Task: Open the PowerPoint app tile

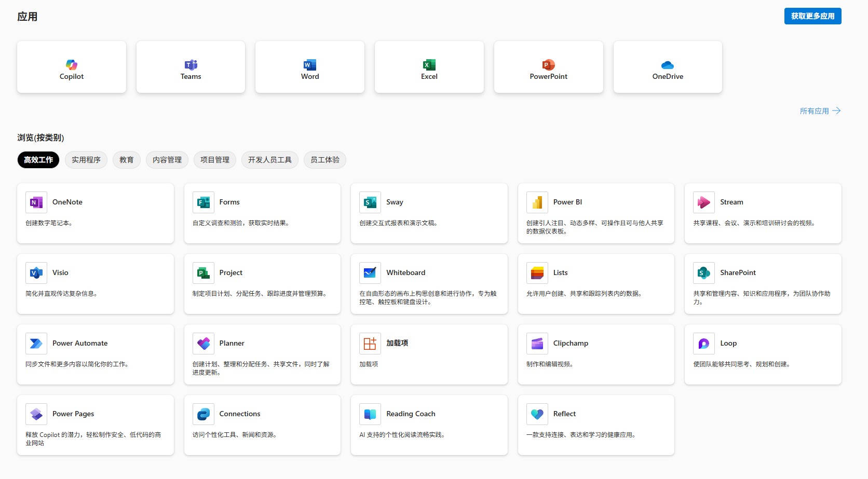Action: [x=548, y=67]
